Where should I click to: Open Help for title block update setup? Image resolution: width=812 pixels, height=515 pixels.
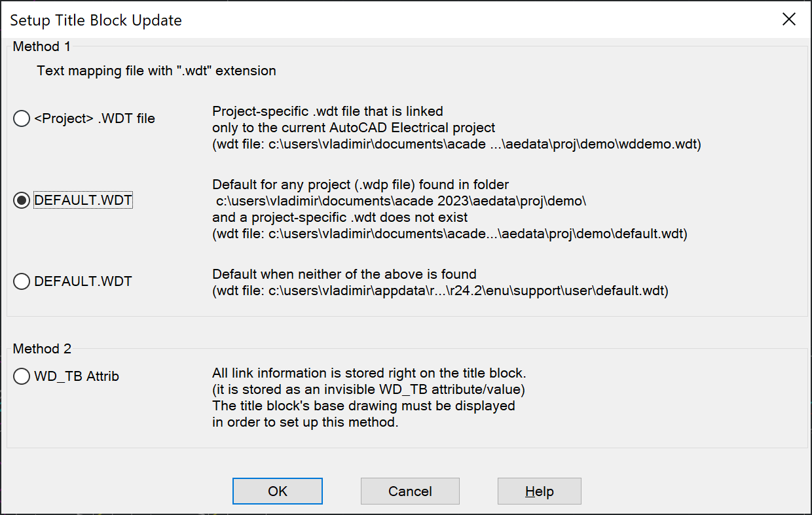coord(539,491)
